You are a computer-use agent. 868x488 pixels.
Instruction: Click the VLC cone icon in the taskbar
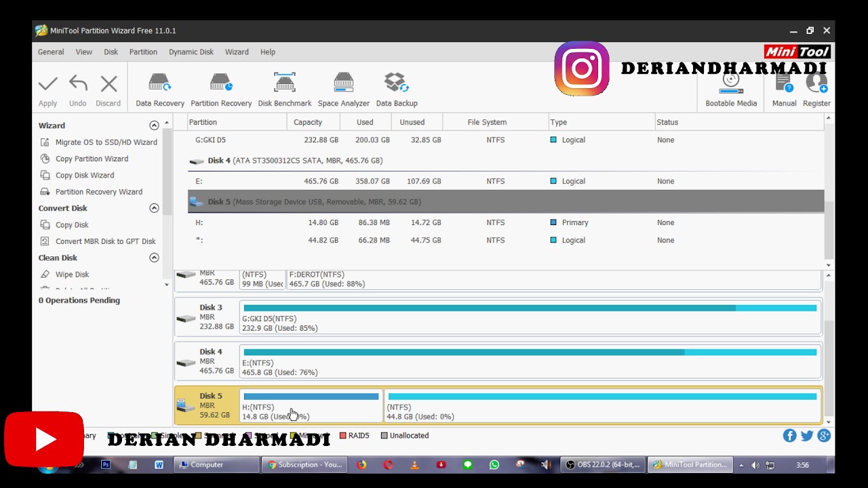pos(414,465)
